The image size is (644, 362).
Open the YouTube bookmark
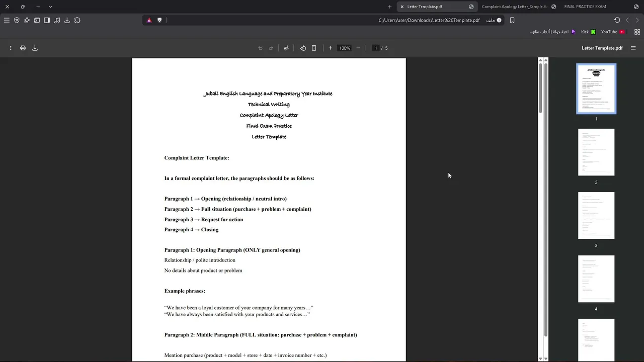pyautogui.click(x=612, y=32)
